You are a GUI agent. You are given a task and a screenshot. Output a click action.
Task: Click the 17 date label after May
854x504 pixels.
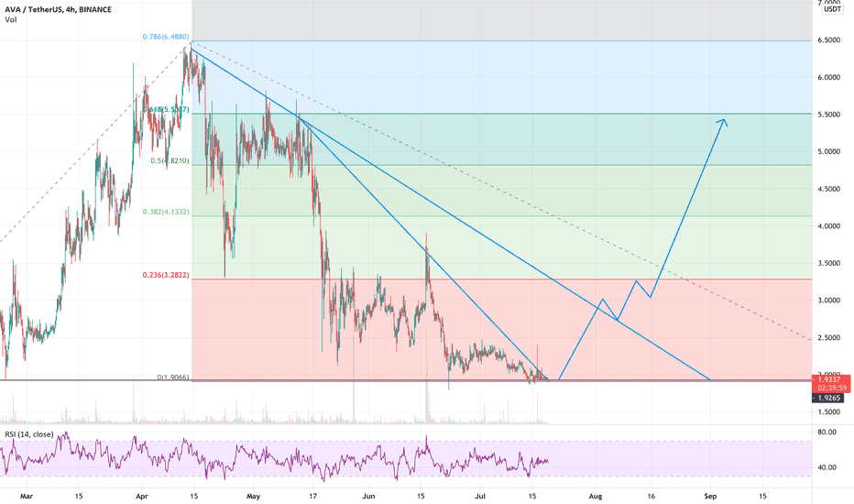[312, 496]
